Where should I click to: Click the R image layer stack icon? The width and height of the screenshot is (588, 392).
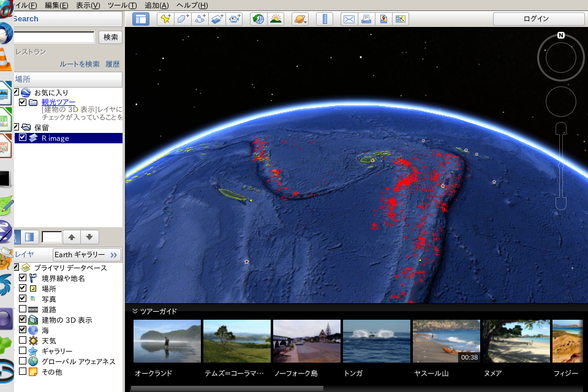33,138
